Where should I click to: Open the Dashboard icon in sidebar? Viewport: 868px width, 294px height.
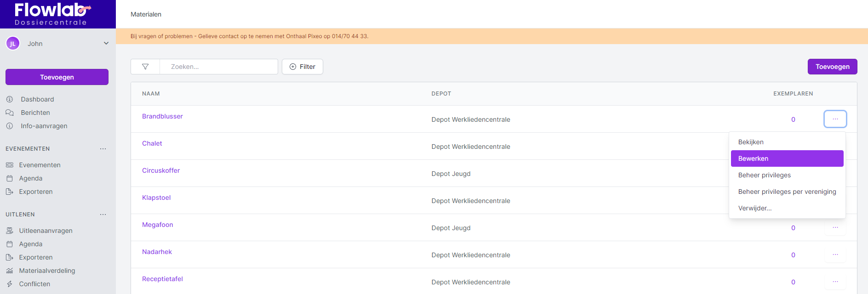(x=10, y=99)
